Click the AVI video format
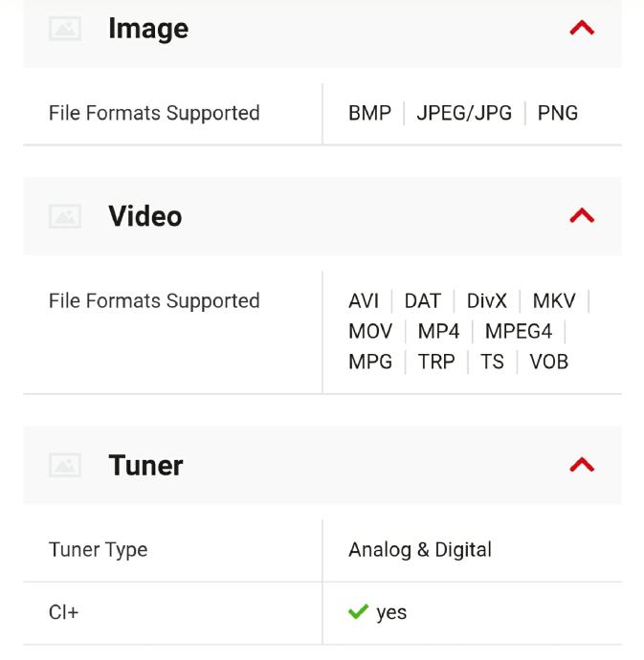This screenshot has height=660, width=644. point(364,300)
